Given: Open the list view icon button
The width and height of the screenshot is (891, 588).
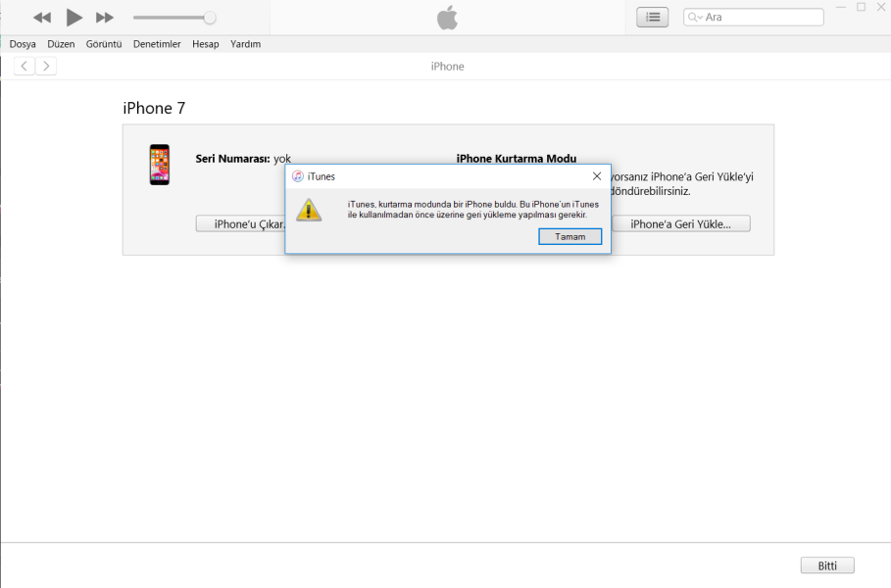Looking at the screenshot, I should point(652,18).
